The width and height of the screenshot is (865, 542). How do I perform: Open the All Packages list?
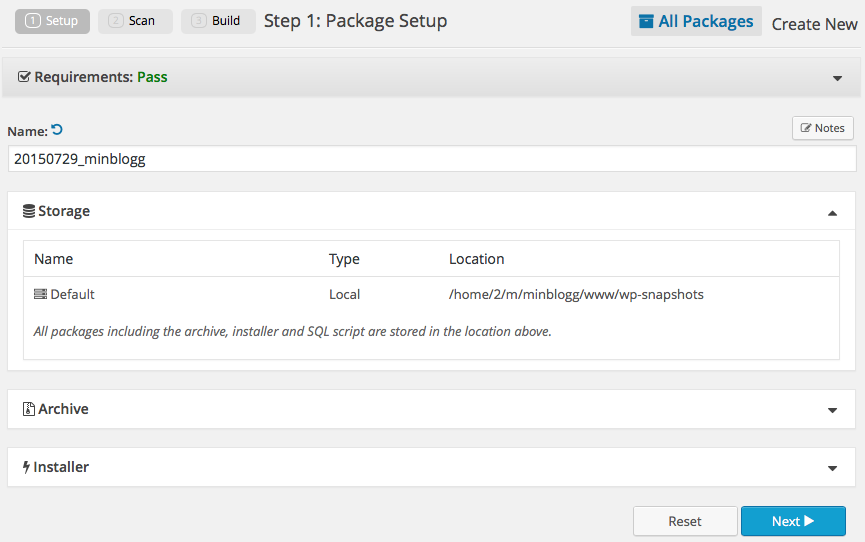696,21
